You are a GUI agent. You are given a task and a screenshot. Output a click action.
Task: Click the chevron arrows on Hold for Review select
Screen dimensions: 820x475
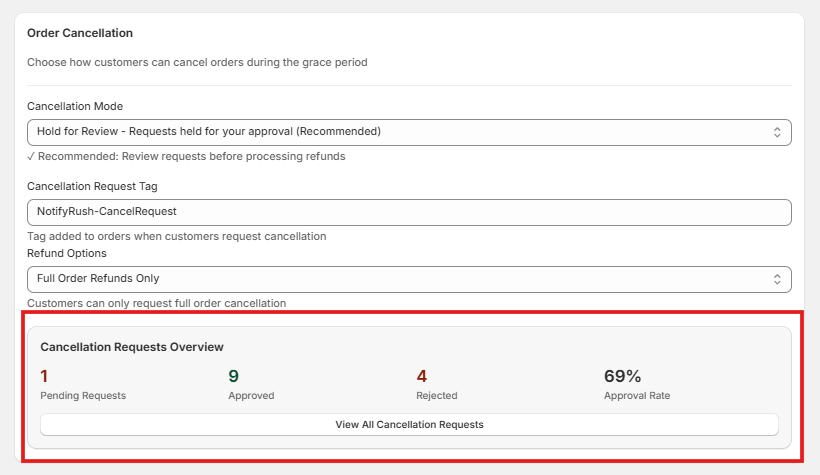777,132
